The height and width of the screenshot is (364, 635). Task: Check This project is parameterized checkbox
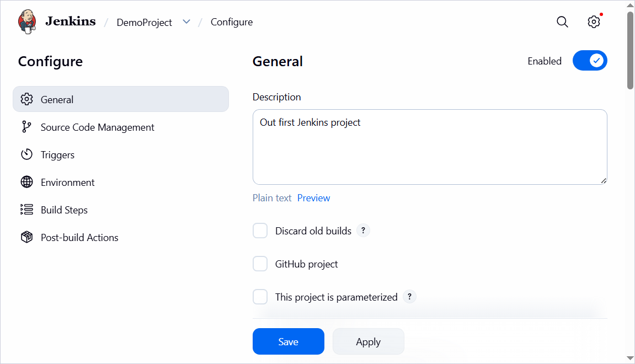(x=260, y=297)
